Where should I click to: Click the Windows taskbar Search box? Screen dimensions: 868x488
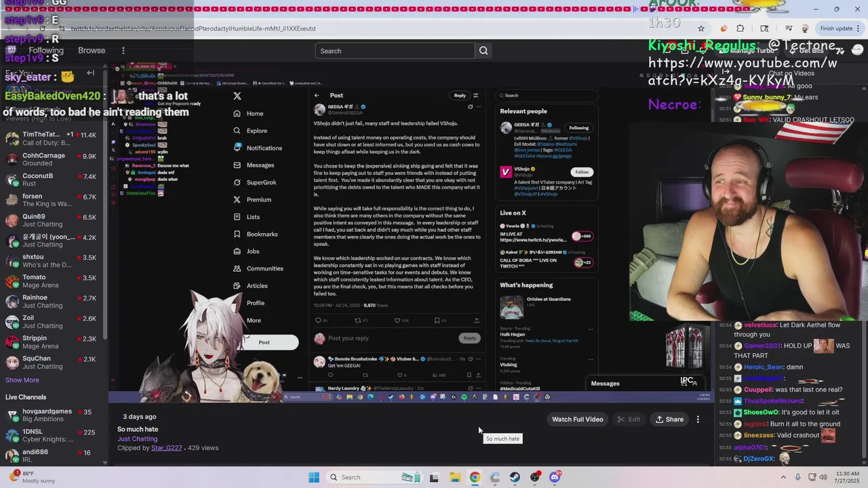tap(373, 477)
